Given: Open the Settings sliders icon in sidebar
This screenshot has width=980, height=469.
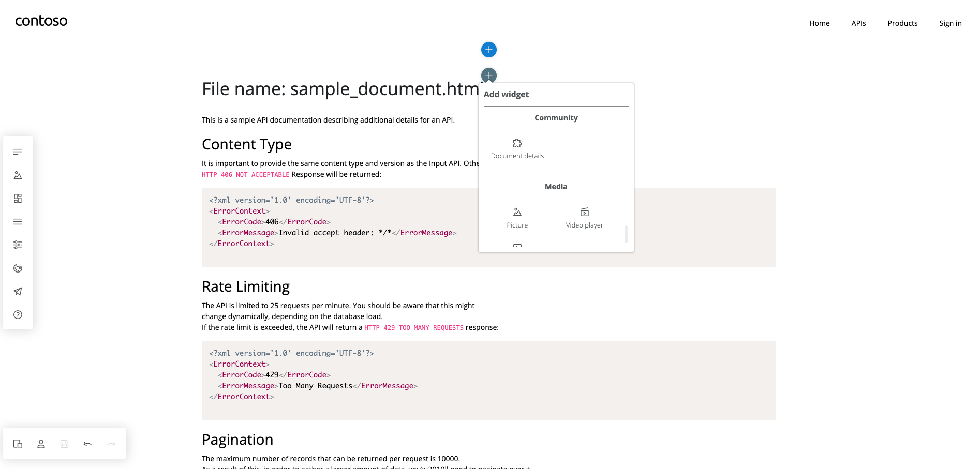Looking at the screenshot, I should point(18,245).
